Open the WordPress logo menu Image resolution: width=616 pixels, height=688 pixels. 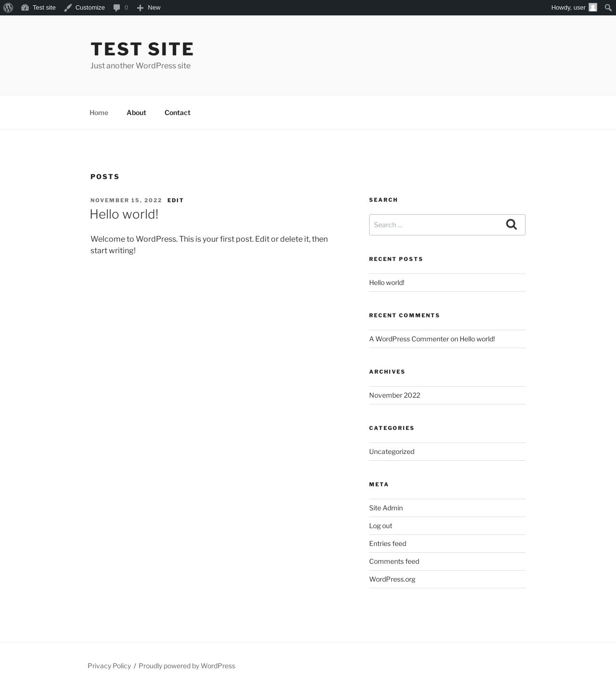(x=8, y=8)
